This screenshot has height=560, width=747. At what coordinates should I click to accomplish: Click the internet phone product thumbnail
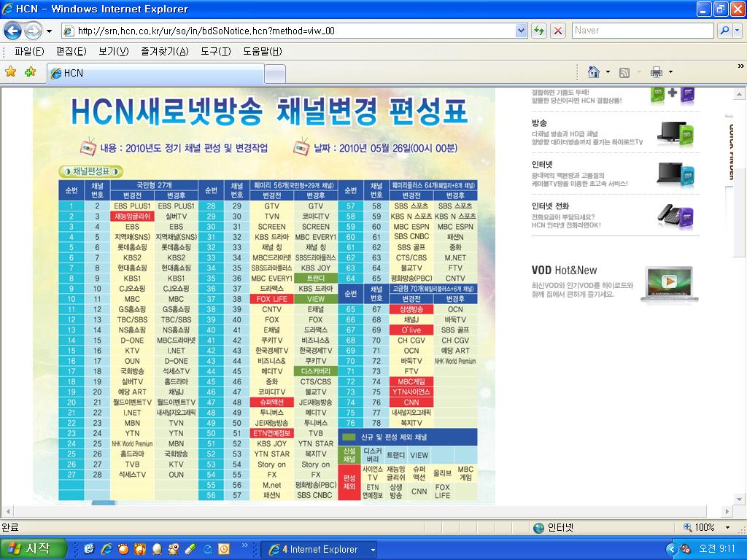676,217
